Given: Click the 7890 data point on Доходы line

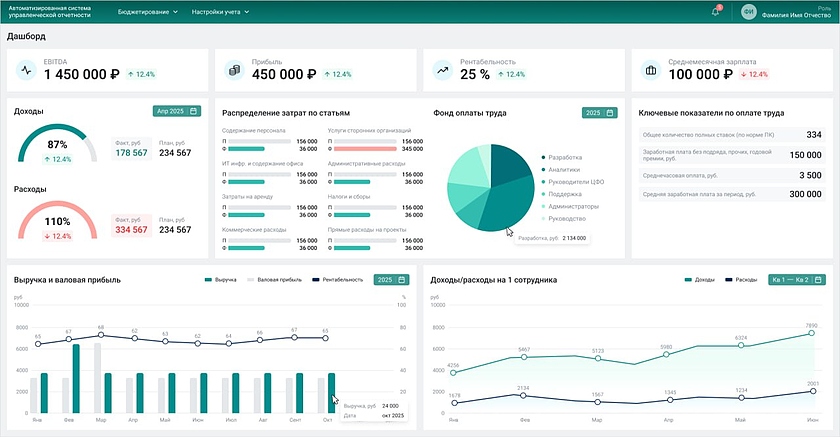Looking at the screenshot, I should (812, 334).
